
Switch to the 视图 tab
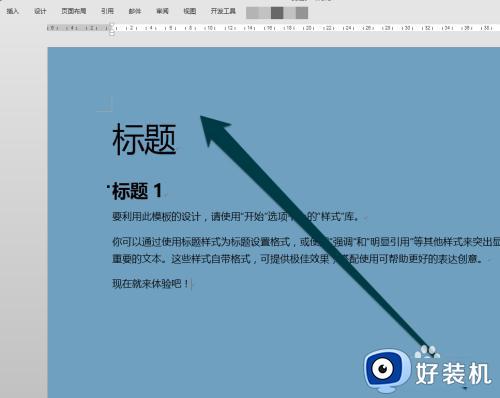point(190,11)
